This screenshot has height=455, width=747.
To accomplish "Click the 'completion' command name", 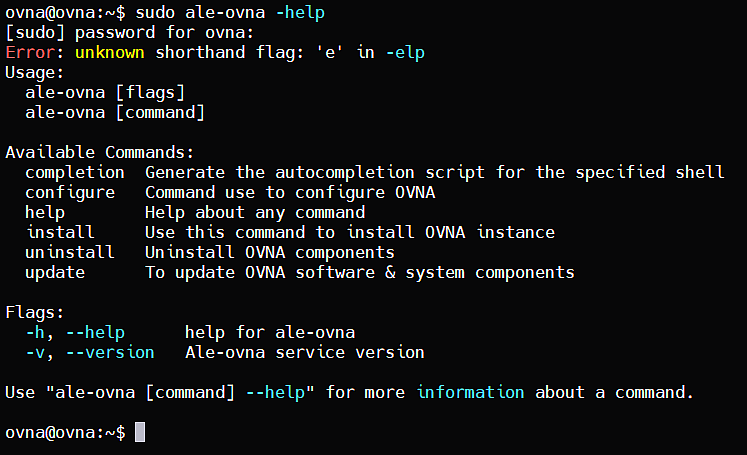I will 75,172.
